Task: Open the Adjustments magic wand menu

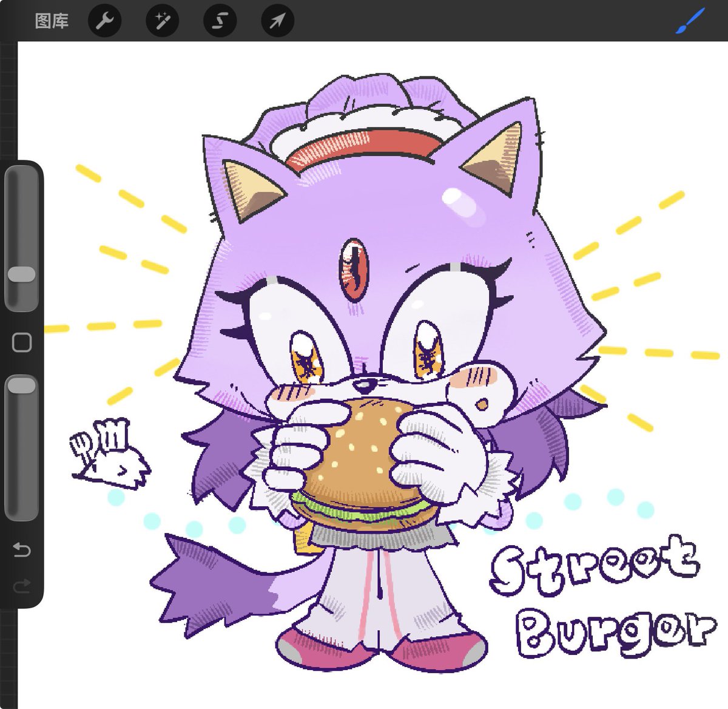Action: (x=163, y=21)
